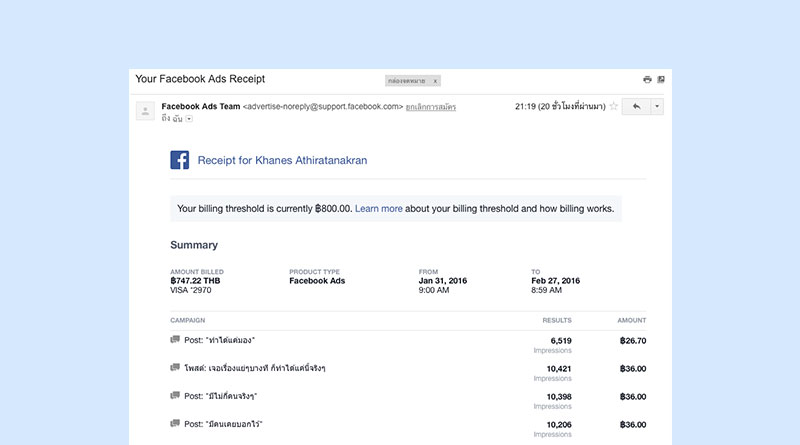Screen dimensions: 800x445
Task: Click the CAMPAIGN column header
Action: point(188,320)
